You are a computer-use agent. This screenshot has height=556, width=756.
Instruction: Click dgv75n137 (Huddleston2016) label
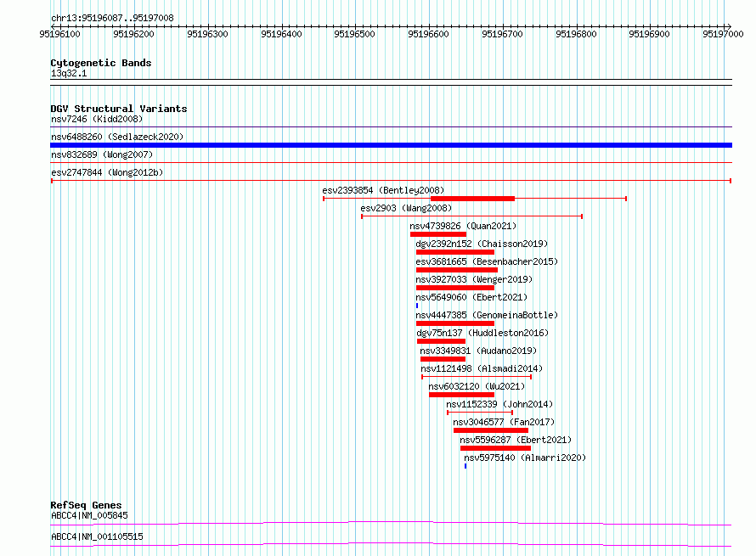click(482, 333)
